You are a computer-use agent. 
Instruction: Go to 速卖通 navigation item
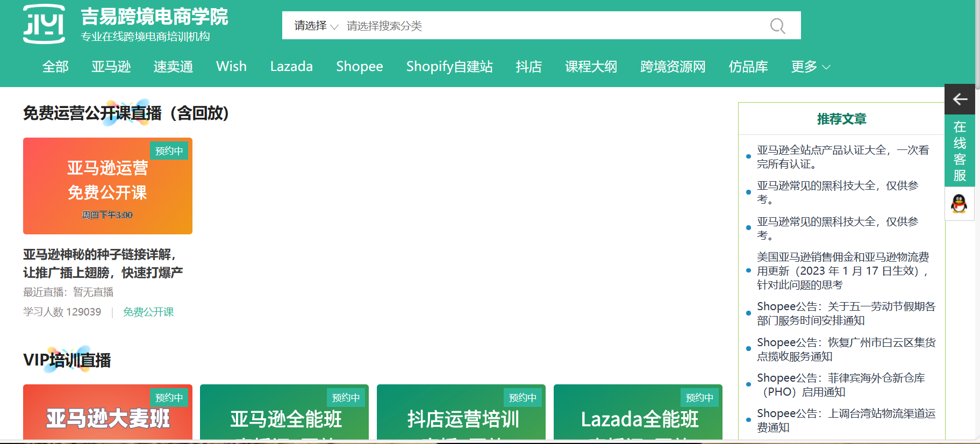pyautogui.click(x=173, y=67)
